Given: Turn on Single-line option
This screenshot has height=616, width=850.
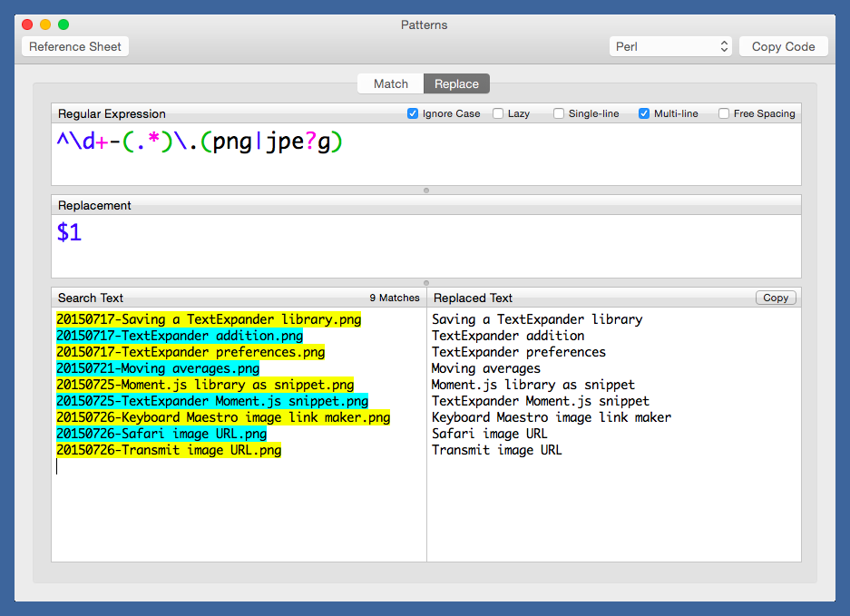Looking at the screenshot, I should 559,113.
